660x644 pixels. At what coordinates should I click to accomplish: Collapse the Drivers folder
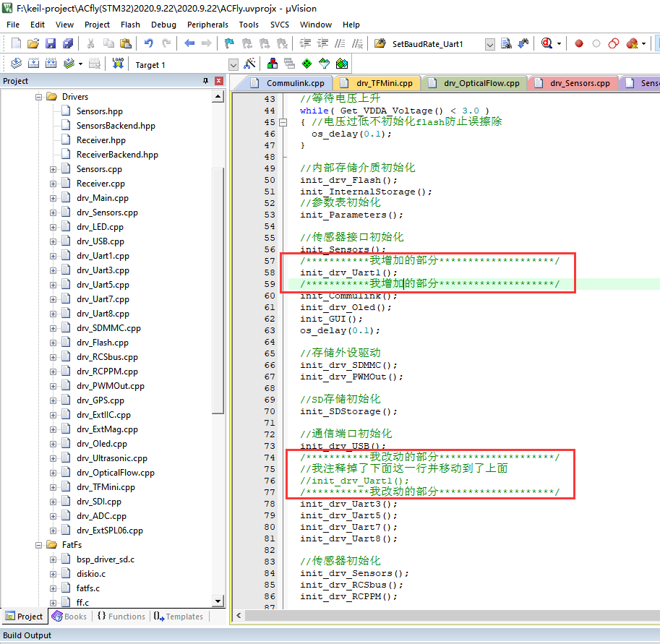click(39, 97)
